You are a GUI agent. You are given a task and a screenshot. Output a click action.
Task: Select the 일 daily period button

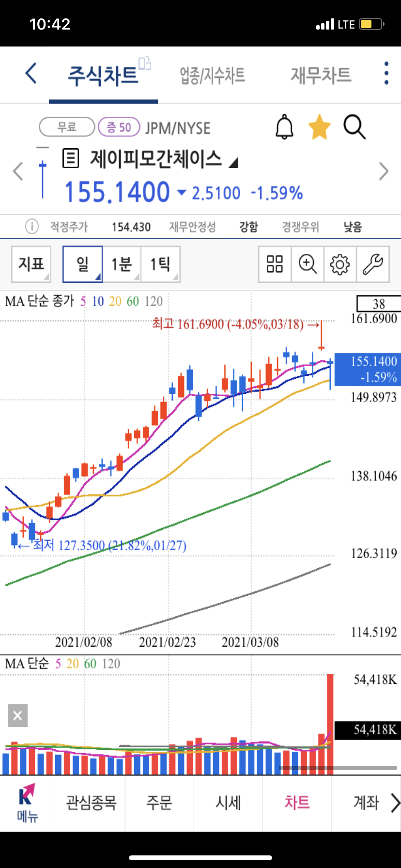tap(82, 264)
